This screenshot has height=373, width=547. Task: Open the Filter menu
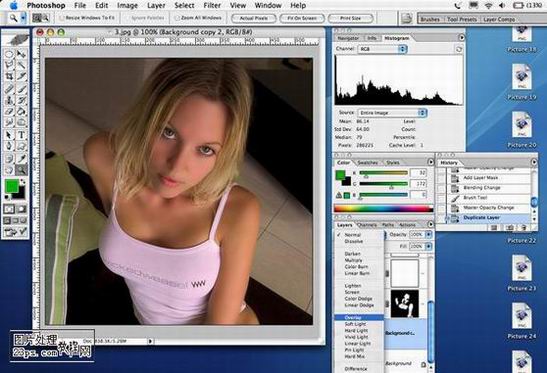[x=212, y=6]
